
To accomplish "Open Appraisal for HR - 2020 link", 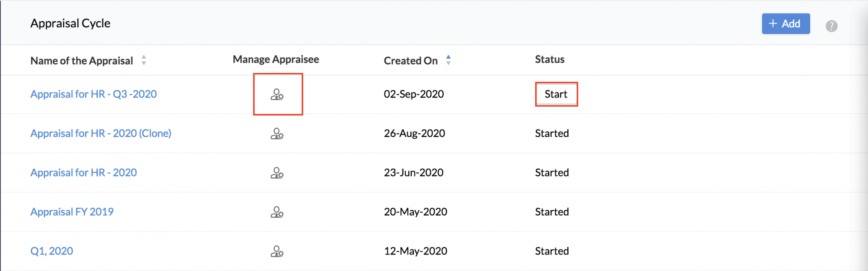I will (83, 173).
